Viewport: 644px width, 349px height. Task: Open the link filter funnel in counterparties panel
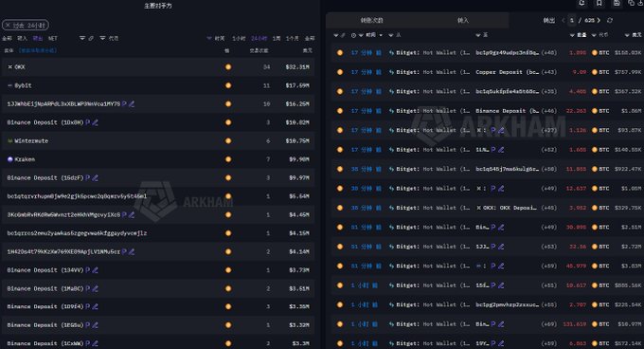coord(82,38)
